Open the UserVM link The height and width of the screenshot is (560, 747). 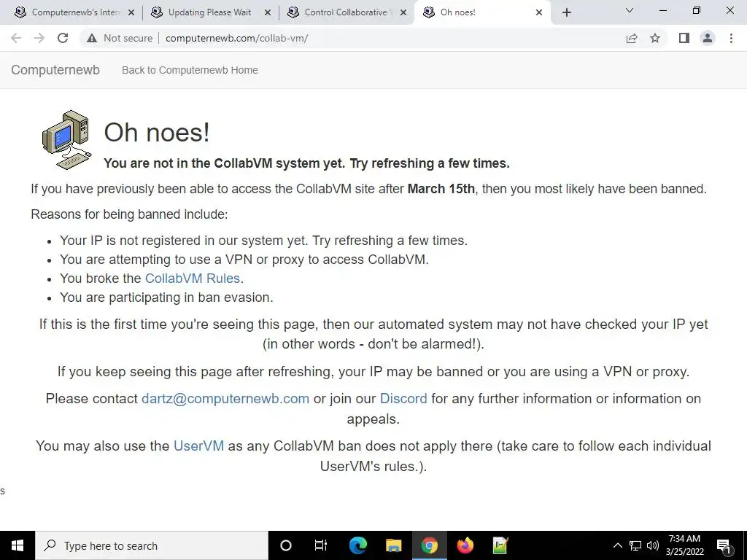point(198,446)
